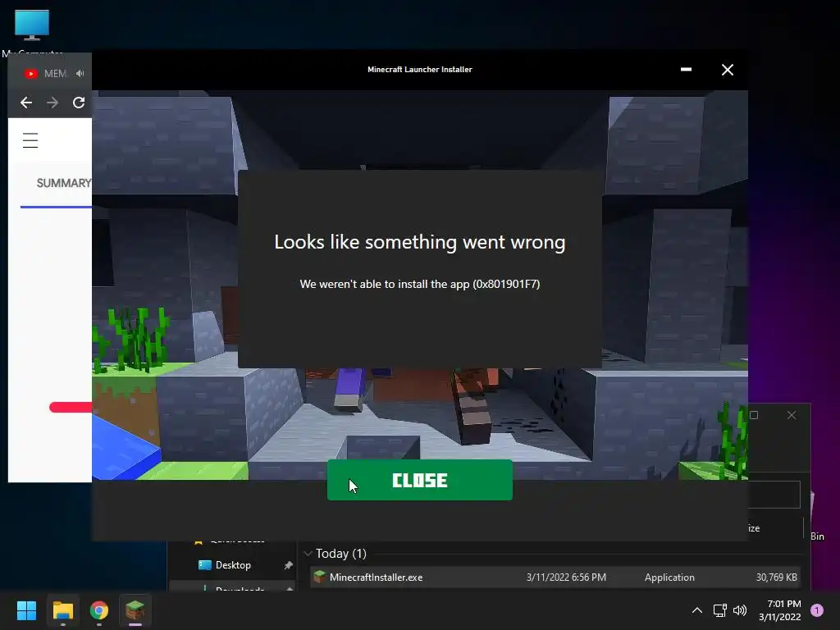Open My Computer desktop icon
Screen dimensions: 840x630
pyautogui.click(x=32, y=32)
